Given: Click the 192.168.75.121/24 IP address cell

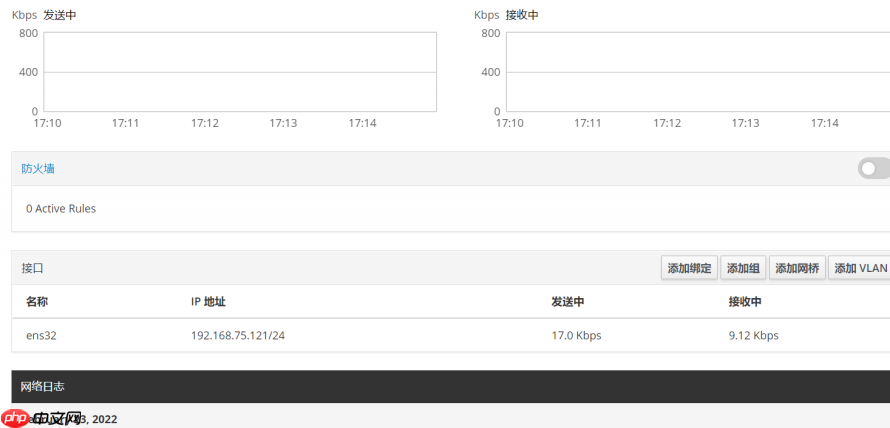Looking at the screenshot, I should [238, 335].
